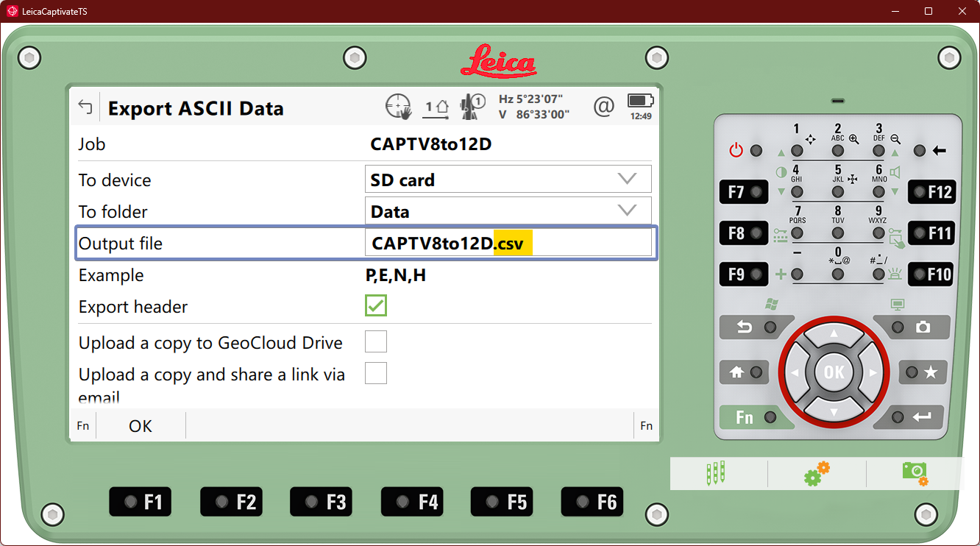Viewport: 980px width, 546px height.
Task: Click the F1 function key
Action: (141, 502)
